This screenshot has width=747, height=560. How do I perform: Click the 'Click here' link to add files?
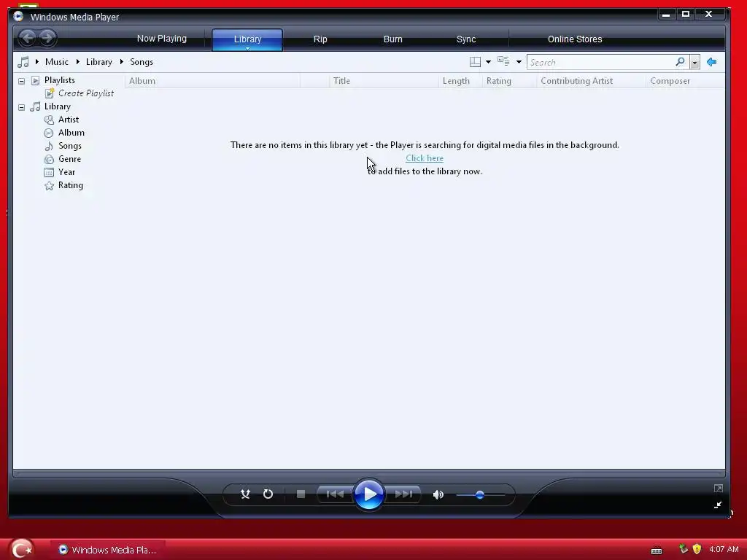(x=425, y=158)
